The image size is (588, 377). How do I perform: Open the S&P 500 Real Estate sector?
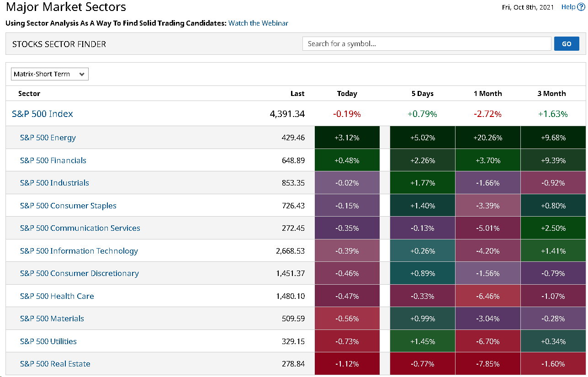click(55, 364)
